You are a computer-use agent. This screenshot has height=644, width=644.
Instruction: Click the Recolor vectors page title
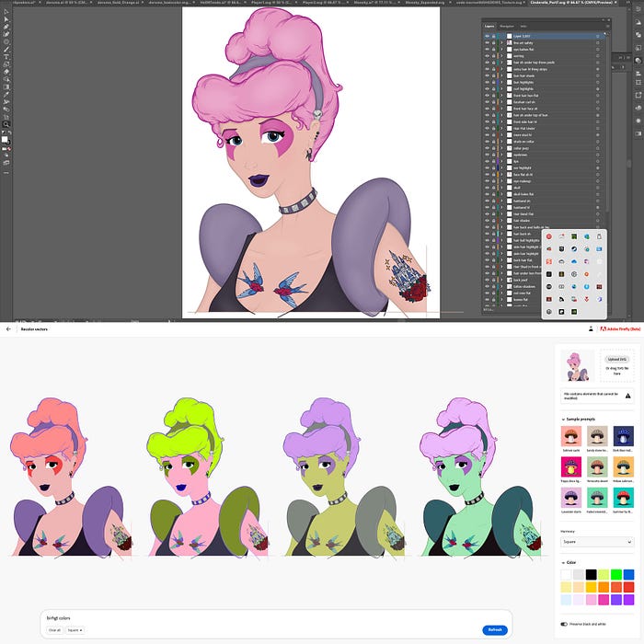pyautogui.click(x=34, y=329)
